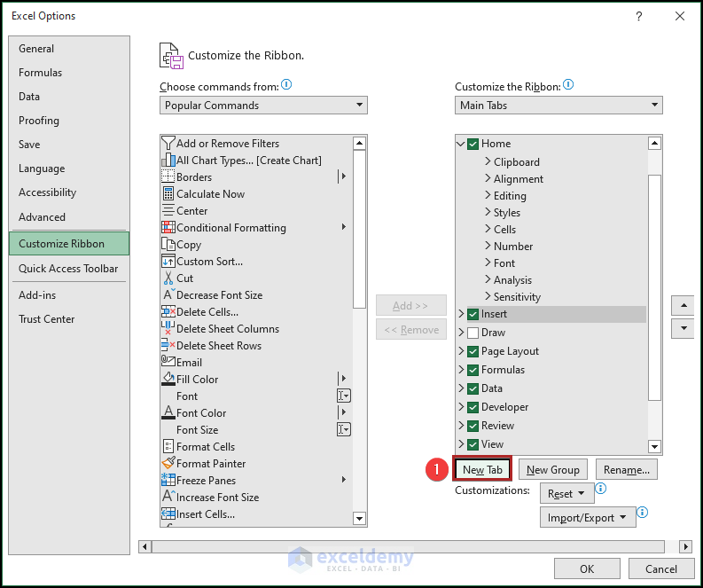Select the Delete Sheet Columns icon

168,328
